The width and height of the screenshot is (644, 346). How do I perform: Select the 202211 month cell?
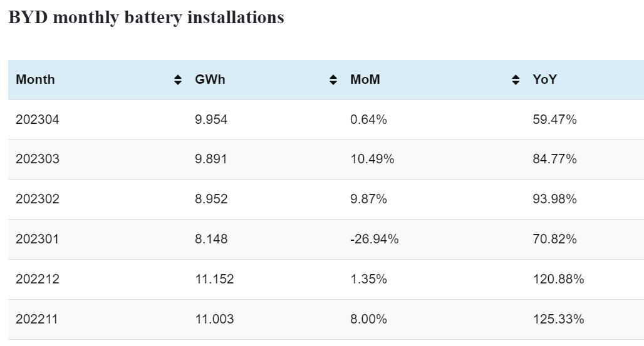coord(37,319)
